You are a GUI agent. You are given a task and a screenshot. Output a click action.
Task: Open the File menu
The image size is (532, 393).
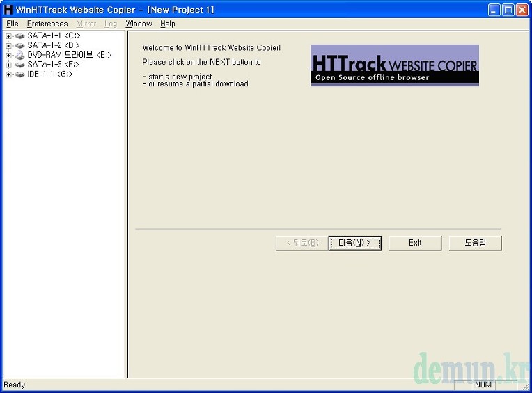(x=13, y=24)
